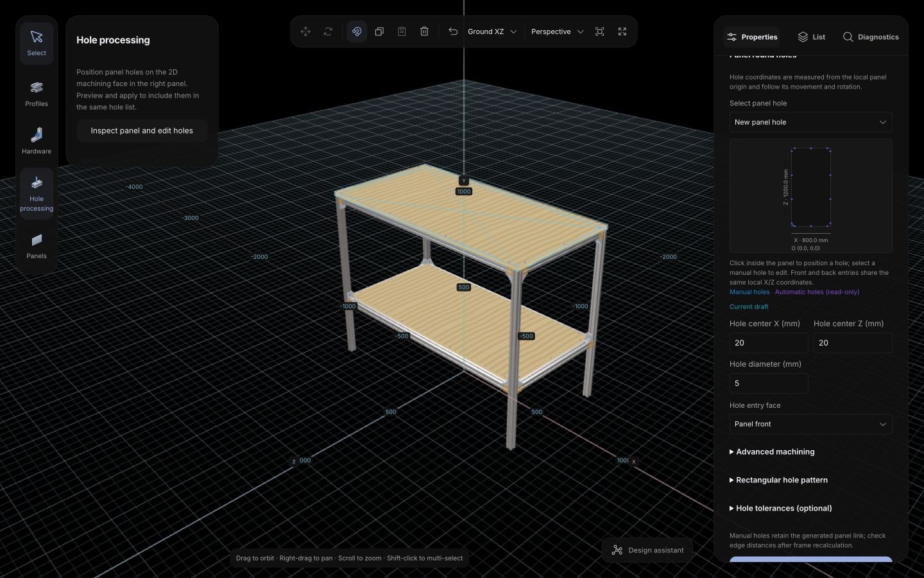Viewport: 924px width, 578px height.
Task: Toggle the magnet snapping icon
Action: click(x=357, y=31)
